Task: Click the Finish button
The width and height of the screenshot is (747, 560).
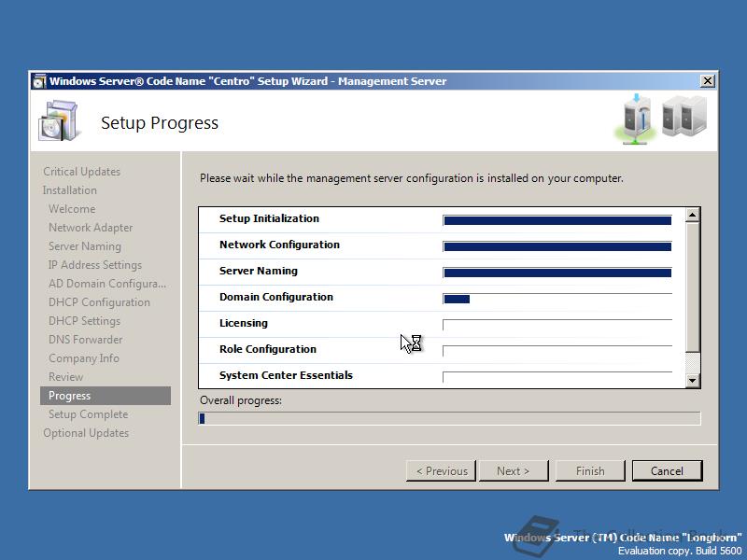Action: [590, 471]
